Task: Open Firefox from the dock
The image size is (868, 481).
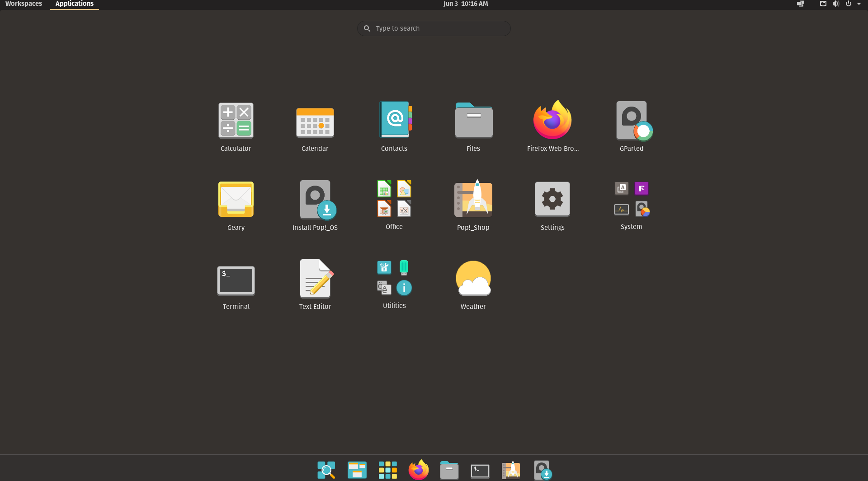Action: 418,470
